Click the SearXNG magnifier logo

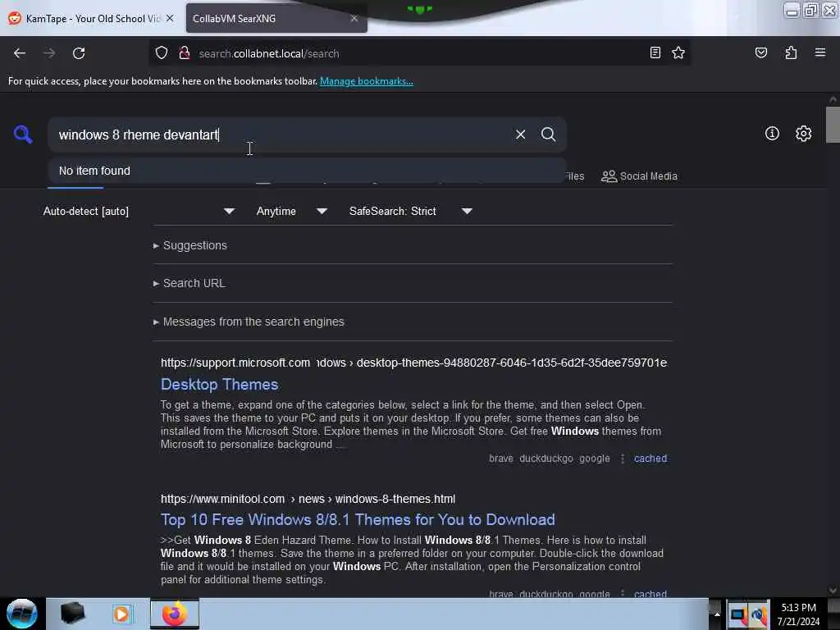click(x=23, y=134)
